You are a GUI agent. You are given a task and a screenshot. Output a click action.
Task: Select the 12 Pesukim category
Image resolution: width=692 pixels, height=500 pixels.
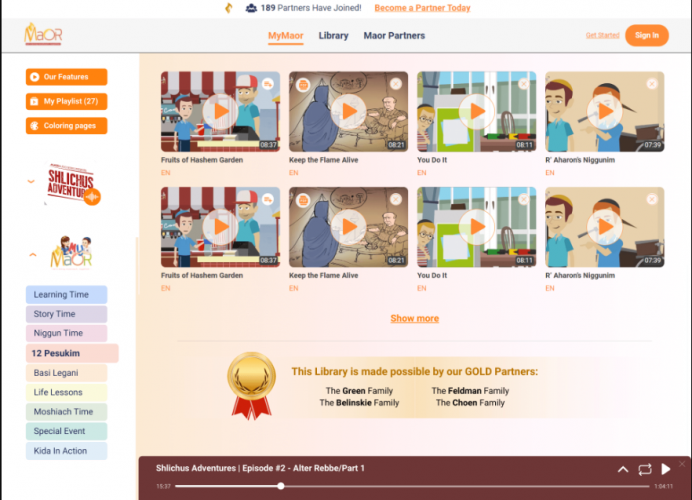click(72, 353)
